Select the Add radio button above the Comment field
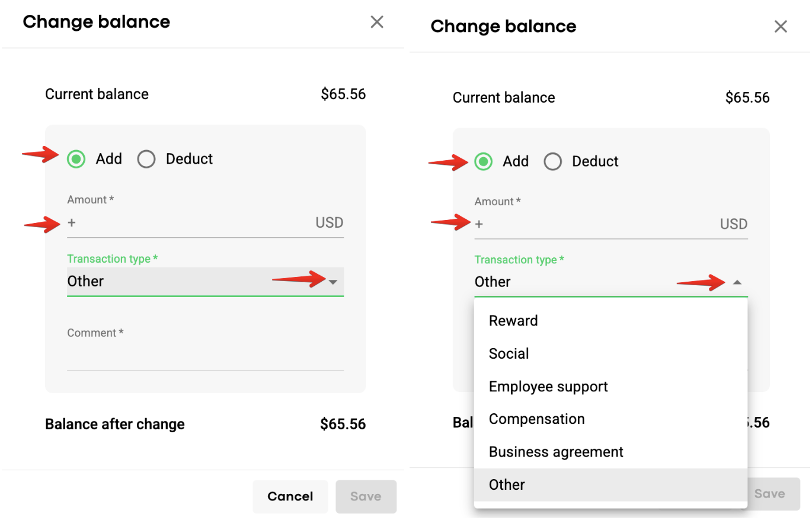The height and width of the screenshot is (523, 812). (x=76, y=159)
